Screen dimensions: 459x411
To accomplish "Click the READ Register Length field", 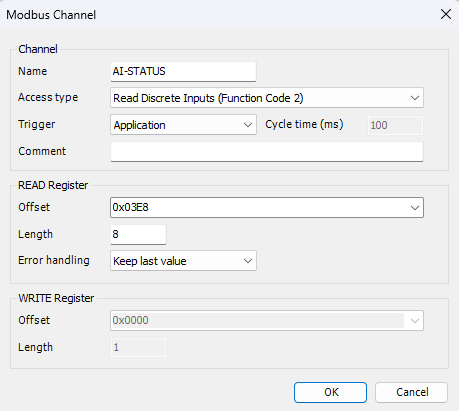I will coord(138,234).
